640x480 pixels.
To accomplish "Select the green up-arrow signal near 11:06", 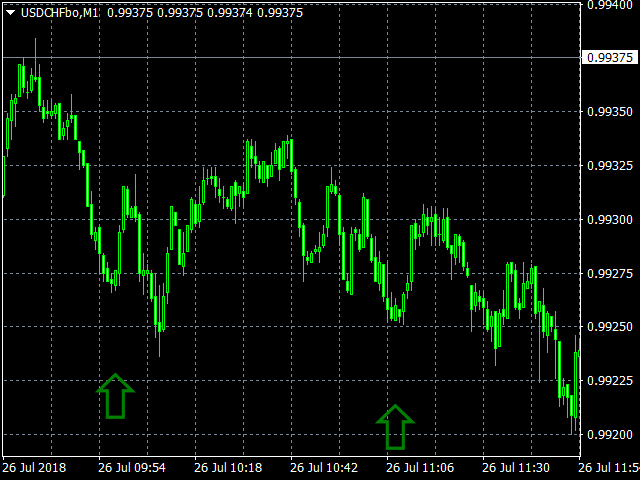I will click(395, 427).
